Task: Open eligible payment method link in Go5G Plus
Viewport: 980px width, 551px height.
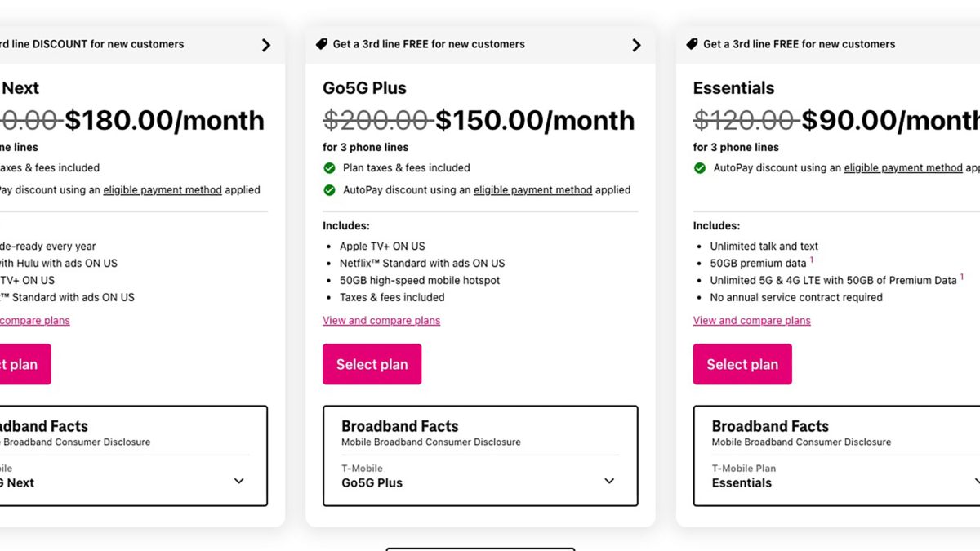Action: coord(532,190)
